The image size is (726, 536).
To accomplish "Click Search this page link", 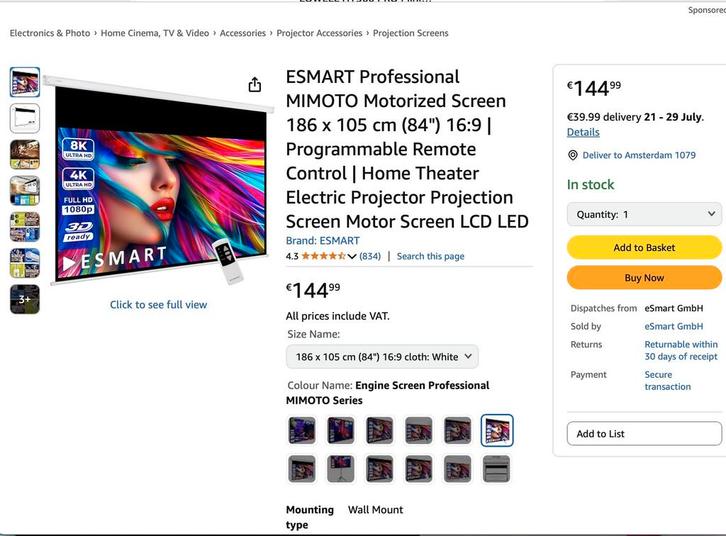I will coord(430,256).
